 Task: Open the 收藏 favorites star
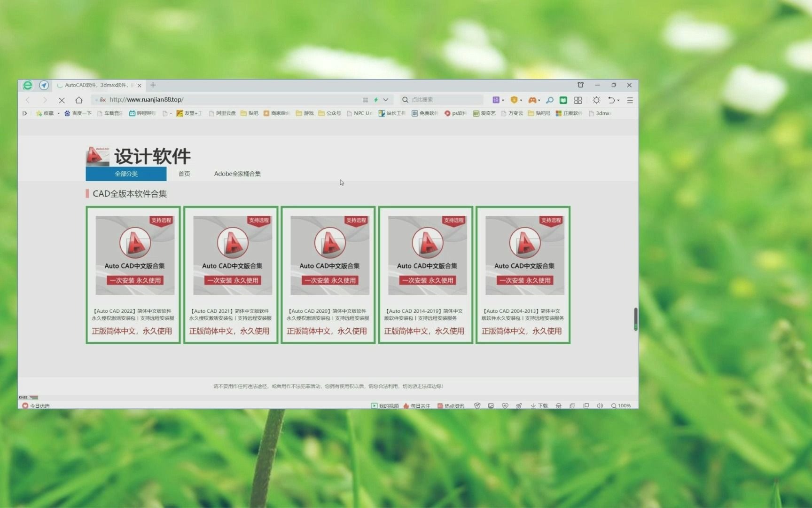point(45,113)
